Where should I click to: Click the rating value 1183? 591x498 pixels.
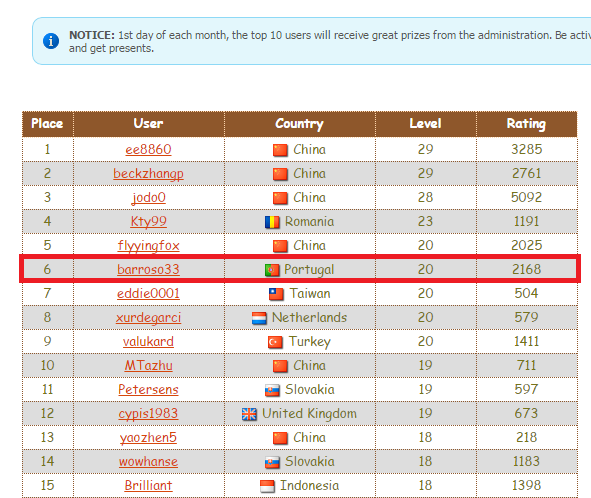pos(527,462)
